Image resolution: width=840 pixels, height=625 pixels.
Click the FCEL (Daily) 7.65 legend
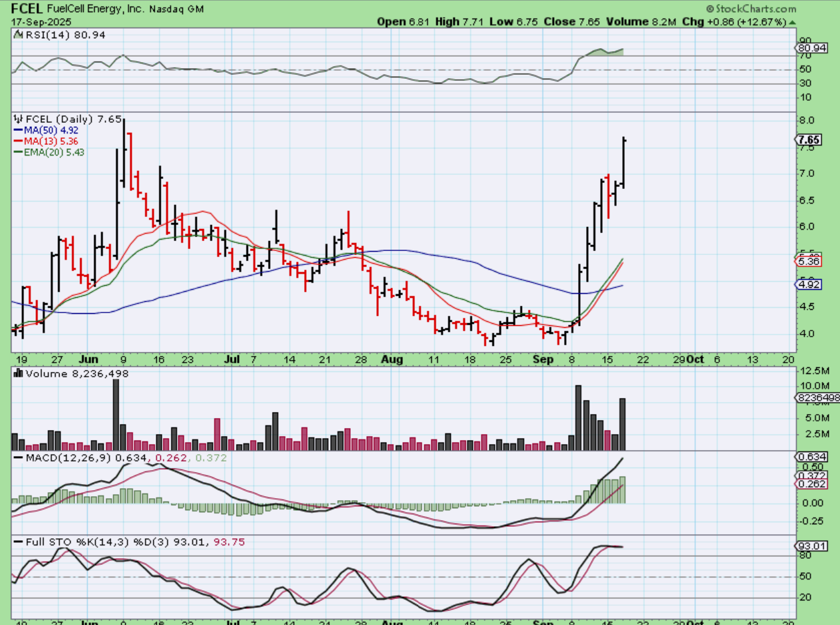click(x=74, y=119)
